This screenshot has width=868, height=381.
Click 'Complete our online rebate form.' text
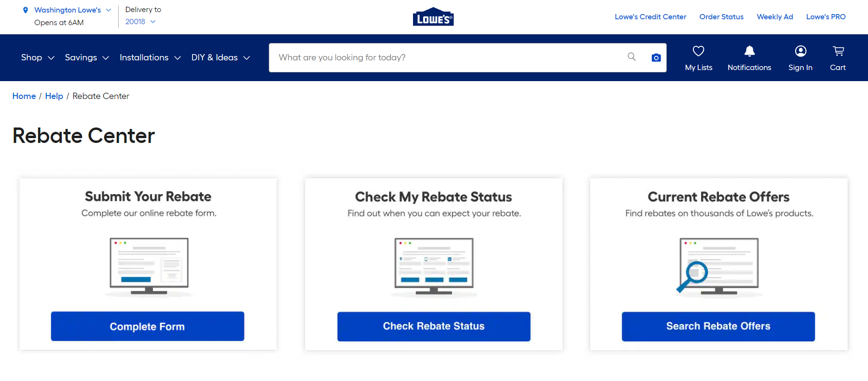click(149, 213)
